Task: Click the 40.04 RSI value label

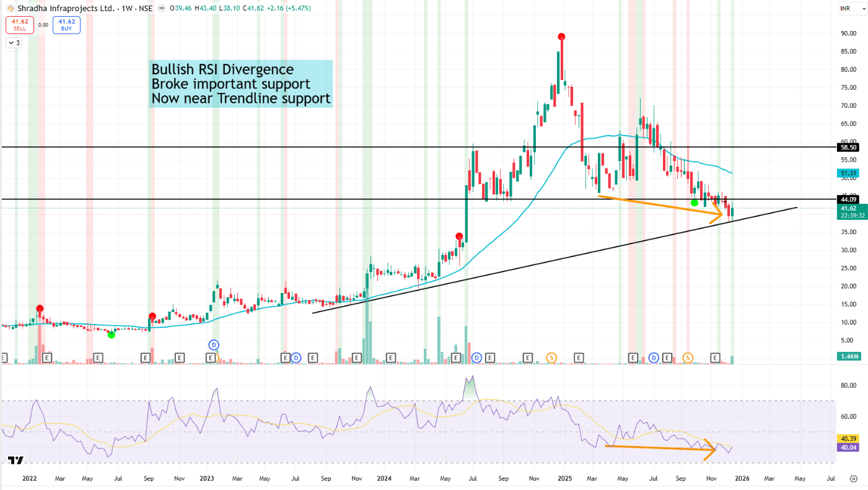Action: (x=848, y=447)
